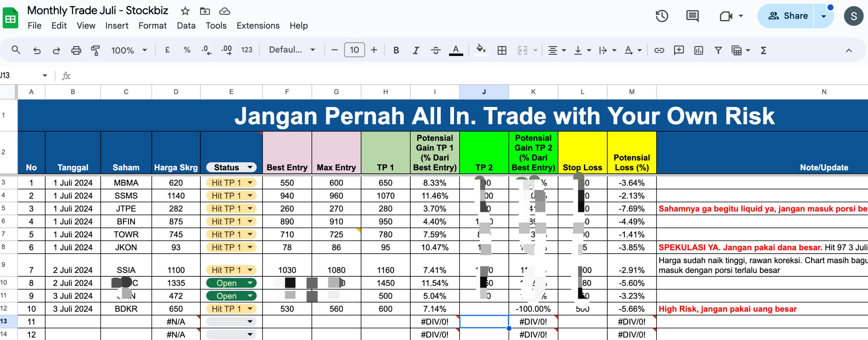Open borders options in the toolbar
The width and height of the screenshot is (868, 340).
pyautogui.click(x=502, y=50)
